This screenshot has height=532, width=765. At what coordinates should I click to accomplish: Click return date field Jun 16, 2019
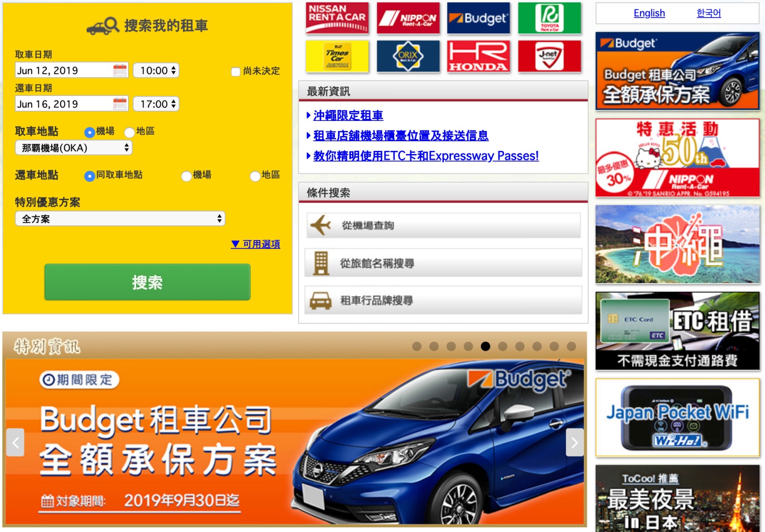(x=71, y=104)
